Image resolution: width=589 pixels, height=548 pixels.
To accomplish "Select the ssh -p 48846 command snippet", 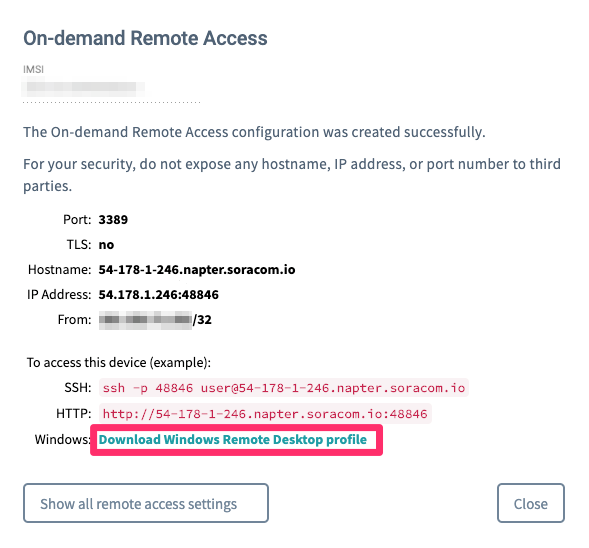I will tap(284, 388).
